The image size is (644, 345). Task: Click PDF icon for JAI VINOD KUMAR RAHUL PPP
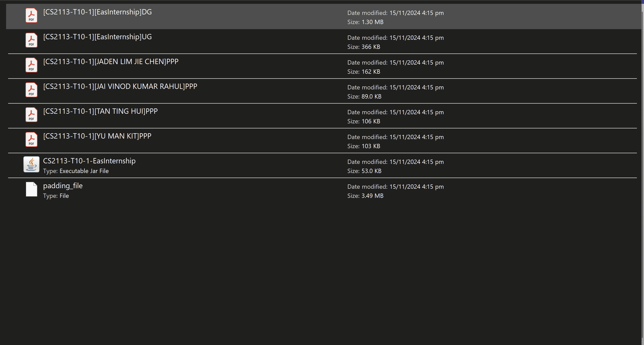[31, 90]
